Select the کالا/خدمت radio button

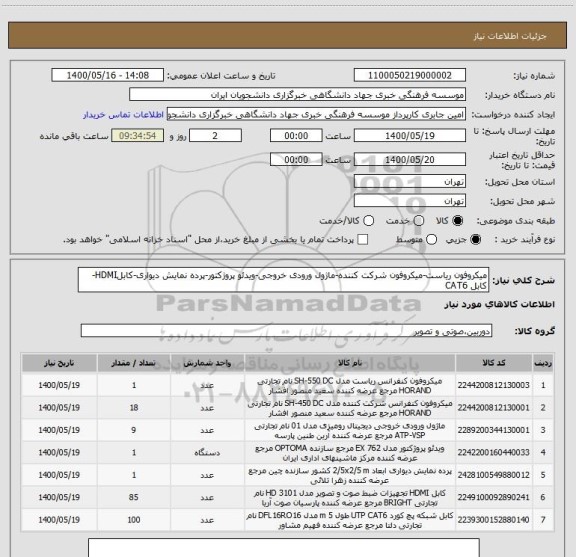click(368, 221)
